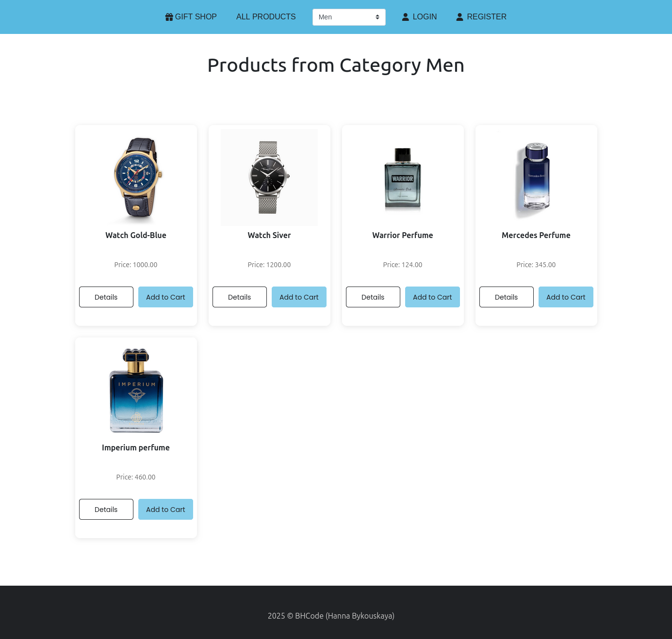Click the user icon beside REGISTER
The height and width of the screenshot is (639, 672).
pyautogui.click(x=459, y=17)
